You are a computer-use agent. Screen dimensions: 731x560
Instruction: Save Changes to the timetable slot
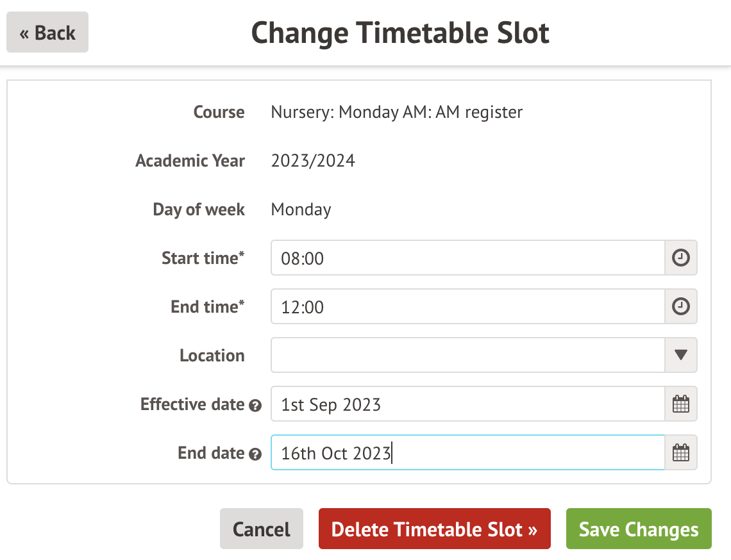point(639,529)
